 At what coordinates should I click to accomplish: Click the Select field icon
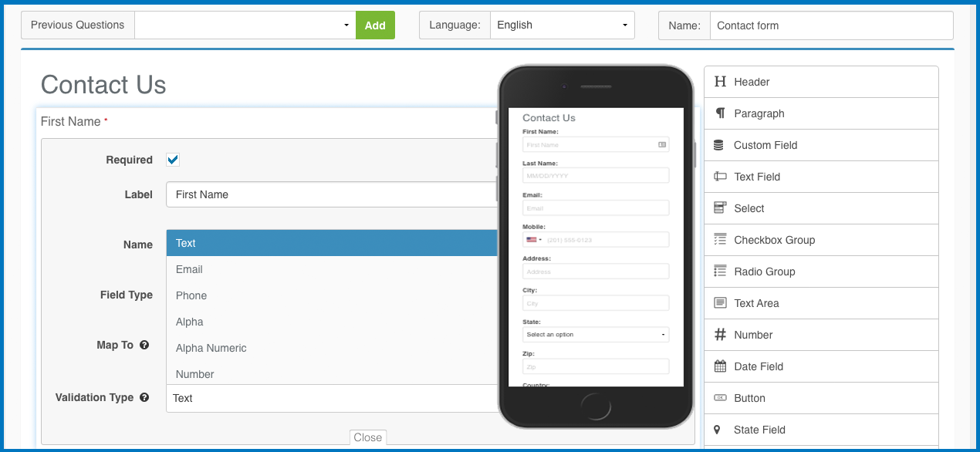[x=720, y=208]
